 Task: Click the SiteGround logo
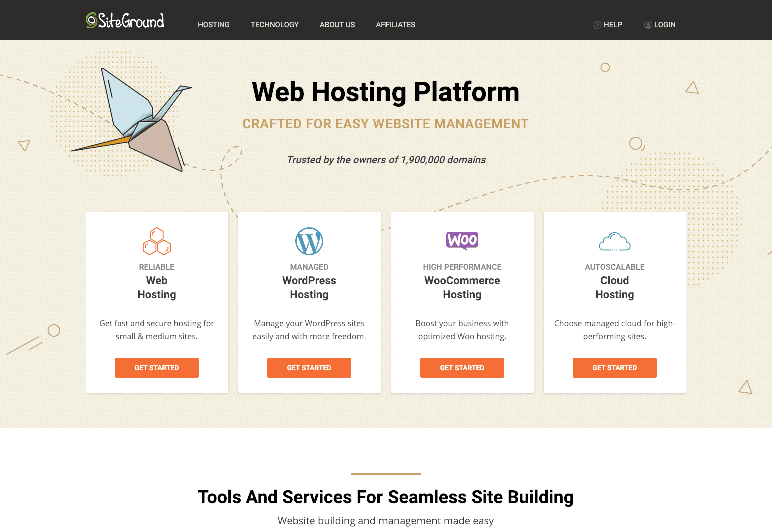(125, 20)
